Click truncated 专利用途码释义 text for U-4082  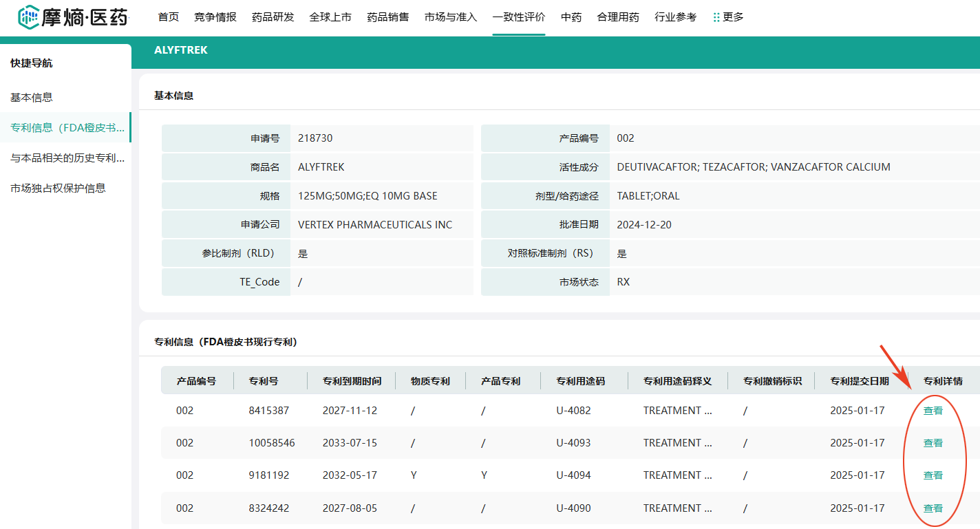677,411
